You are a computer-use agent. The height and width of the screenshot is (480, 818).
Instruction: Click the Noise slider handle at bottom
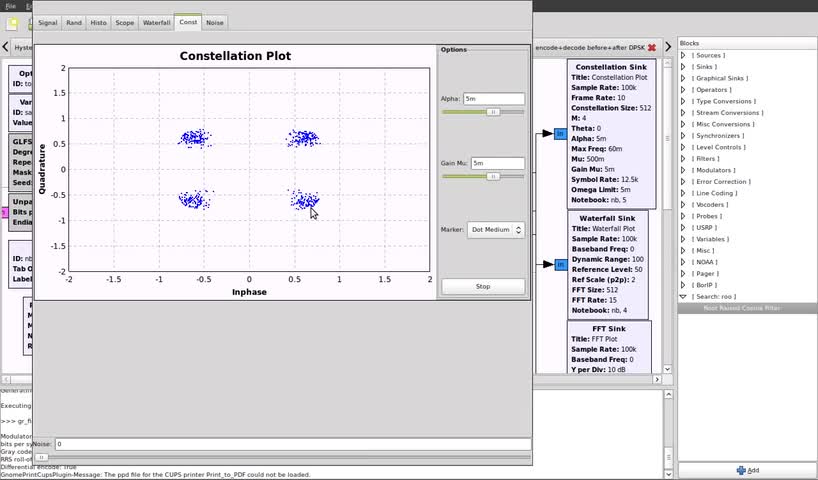[41, 458]
